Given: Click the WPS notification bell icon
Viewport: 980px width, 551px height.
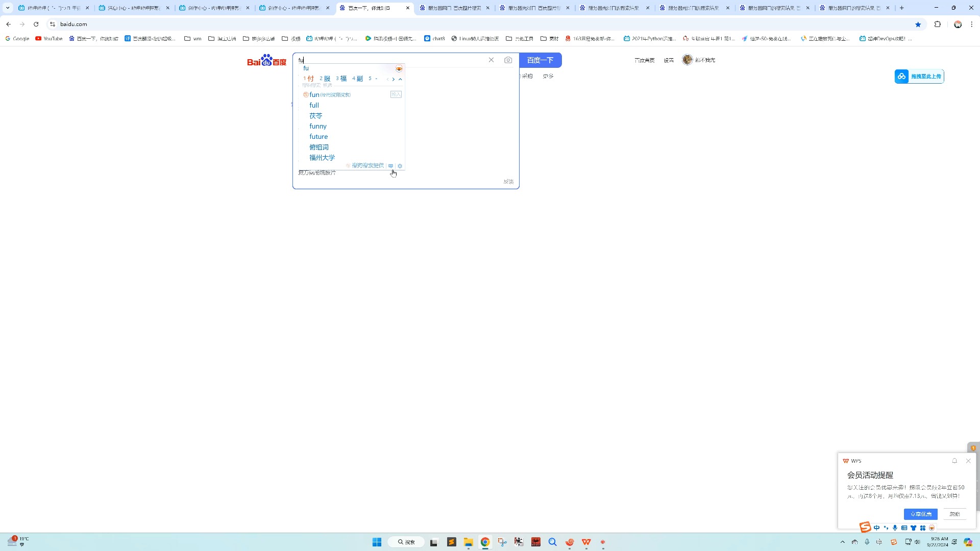Looking at the screenshot, I should 954,461.
